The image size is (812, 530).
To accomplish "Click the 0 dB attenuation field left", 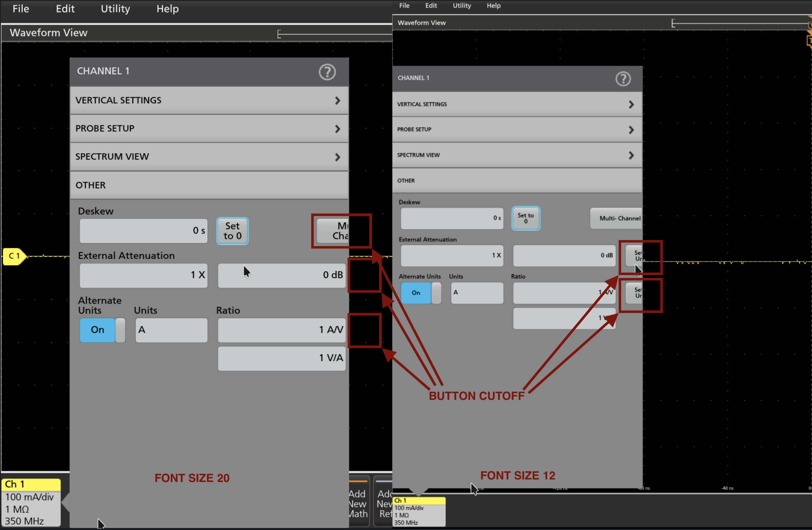I will (282, 275).
